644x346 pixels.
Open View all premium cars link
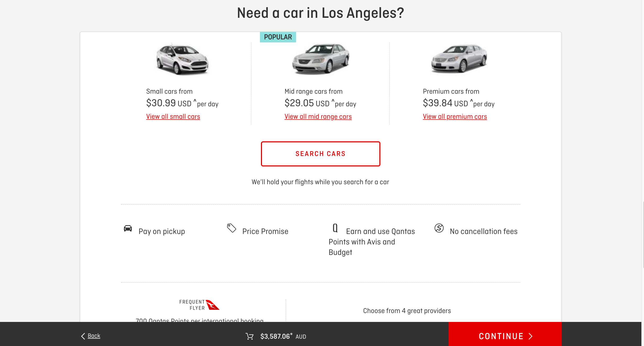click(455, 116)
